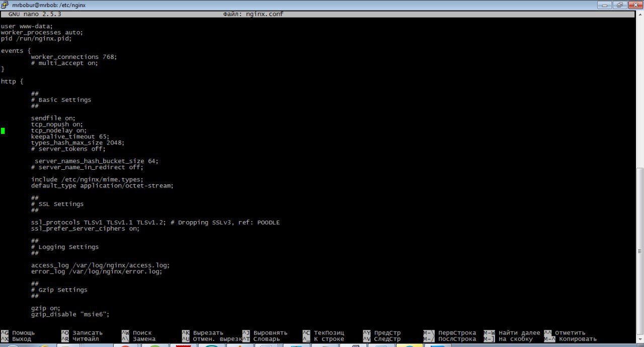
Task: Click the '# Basic Settings' comment
Action: [x=61, y=100]
